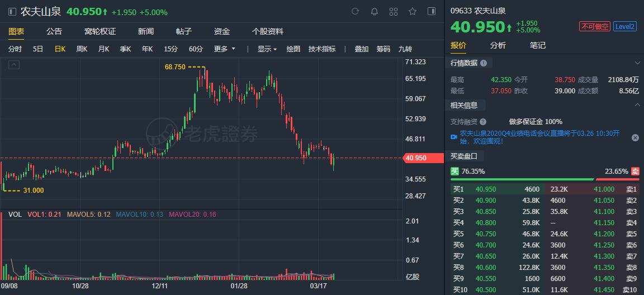Select the 60分 chart period
This screenshot has width=644, height=295.
196,49
